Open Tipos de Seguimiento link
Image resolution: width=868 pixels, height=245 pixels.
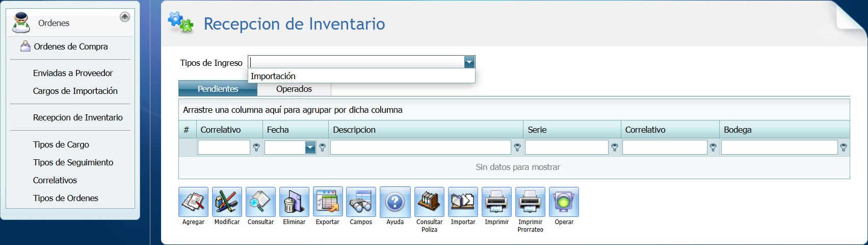(73, 162)
